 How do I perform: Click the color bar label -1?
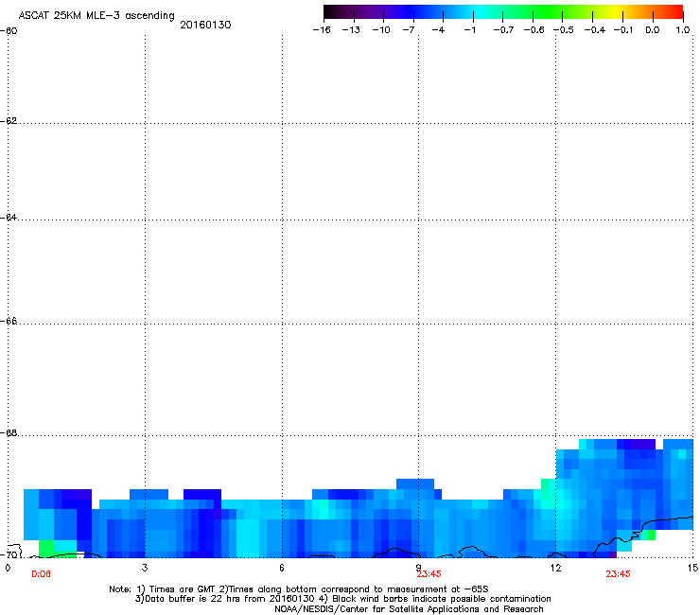469,30
